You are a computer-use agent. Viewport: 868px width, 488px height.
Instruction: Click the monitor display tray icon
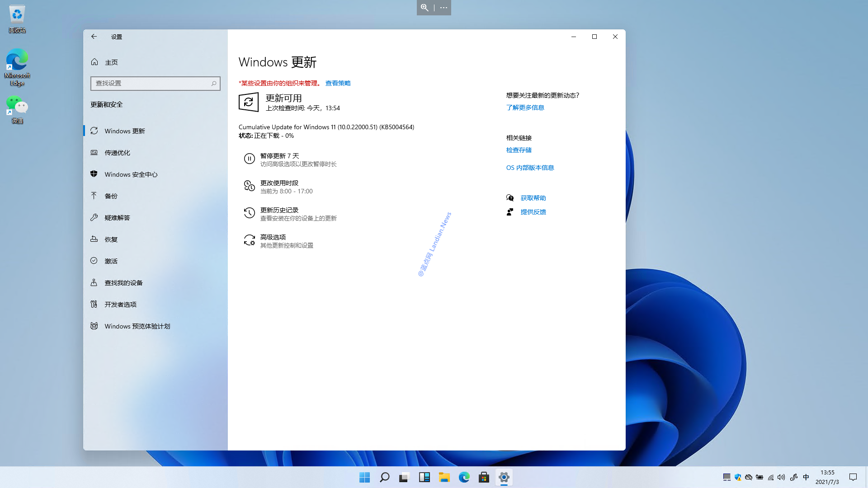[x=726, y=477]
